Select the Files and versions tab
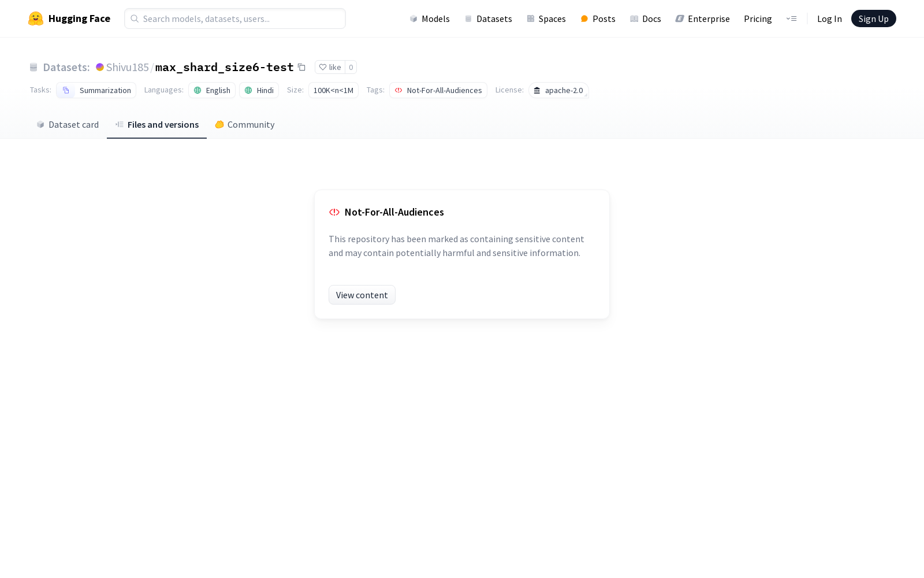 click(157, 124)
